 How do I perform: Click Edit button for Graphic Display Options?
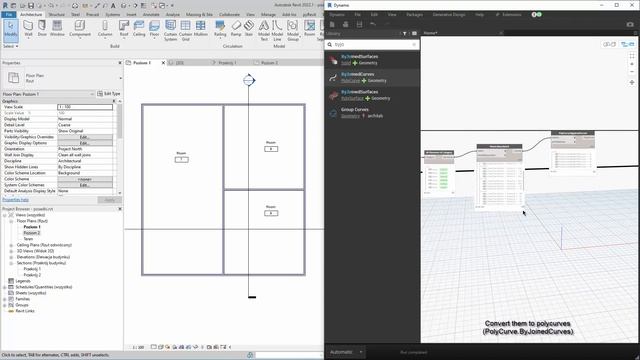pyautogui.click(x=84, y=143)
